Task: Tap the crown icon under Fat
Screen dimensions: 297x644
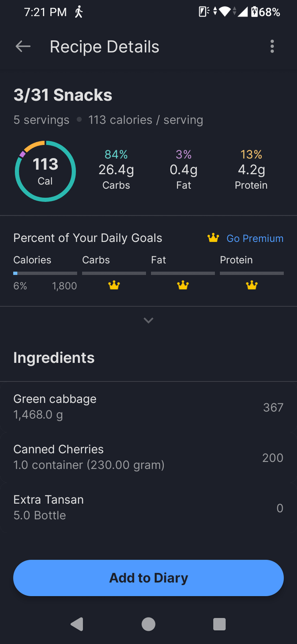Action: click(x=183, y=285)
